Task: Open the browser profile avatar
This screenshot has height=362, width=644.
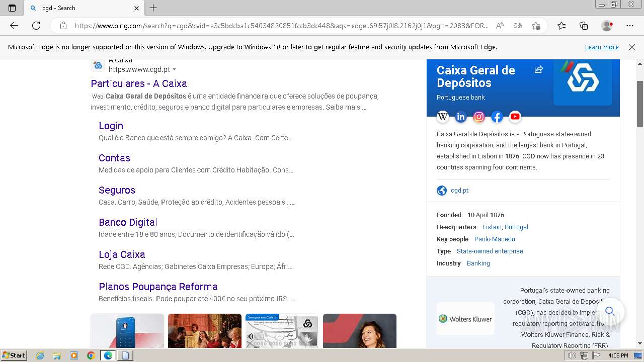Action: coord(607,26)
